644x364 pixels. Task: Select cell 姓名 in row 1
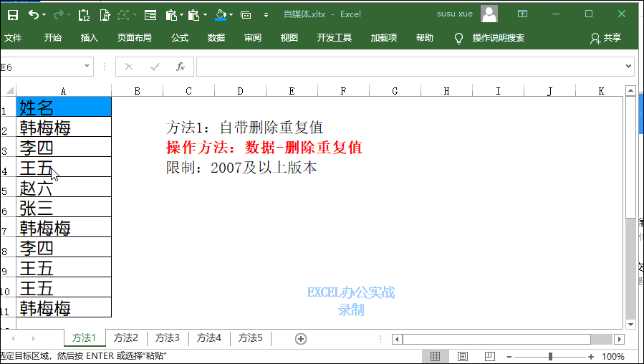64,107
